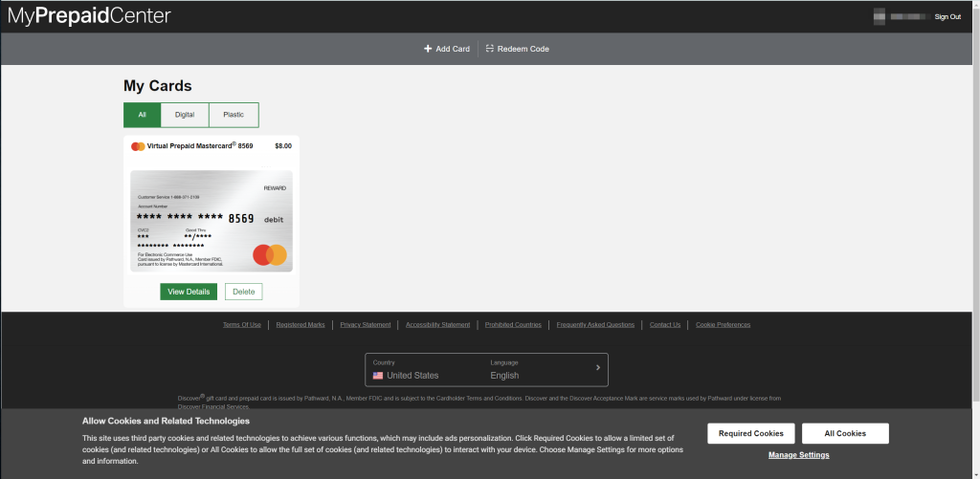The height and width of the screenshot is (479, 980).
Task: Click the Language English selector
Action: point(505,370)
